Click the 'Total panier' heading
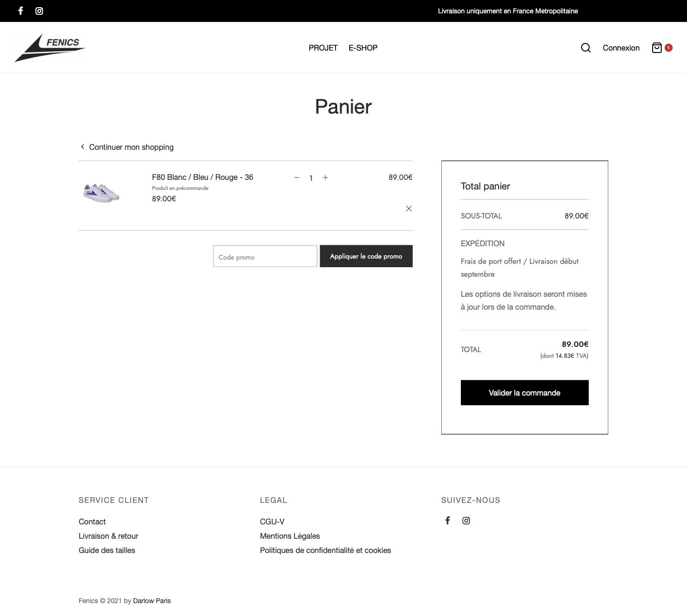The height and width of the screenshot is (616, 687). [485, 186]
